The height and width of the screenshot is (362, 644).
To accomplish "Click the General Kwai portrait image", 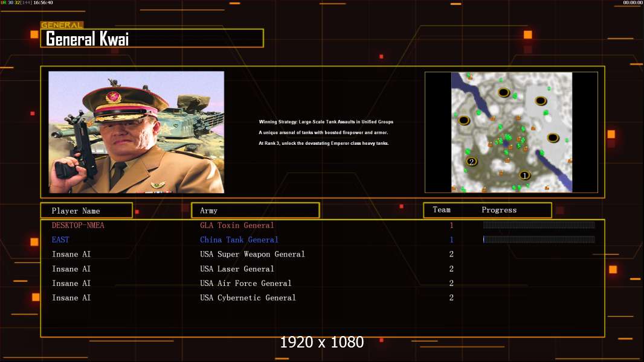I will tap(137, 132).
